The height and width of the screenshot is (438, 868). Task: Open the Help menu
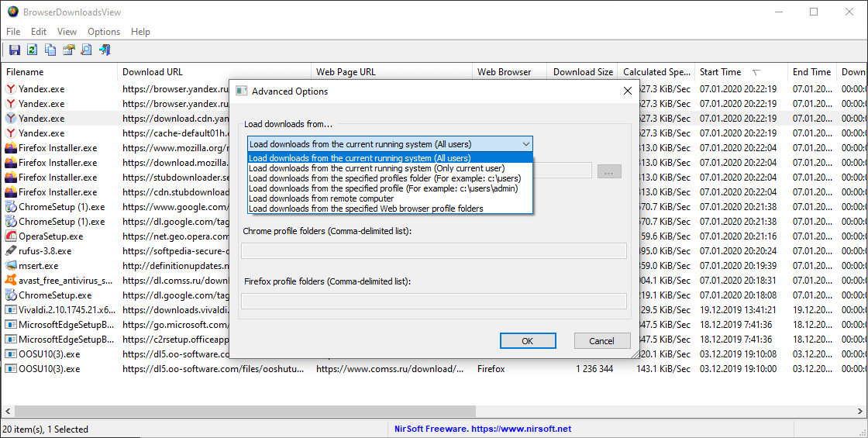pos(140,32)
